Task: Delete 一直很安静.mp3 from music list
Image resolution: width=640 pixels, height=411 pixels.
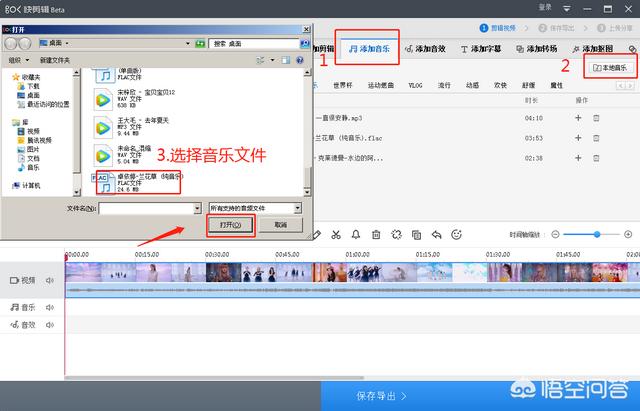Action: coord(596,118)
